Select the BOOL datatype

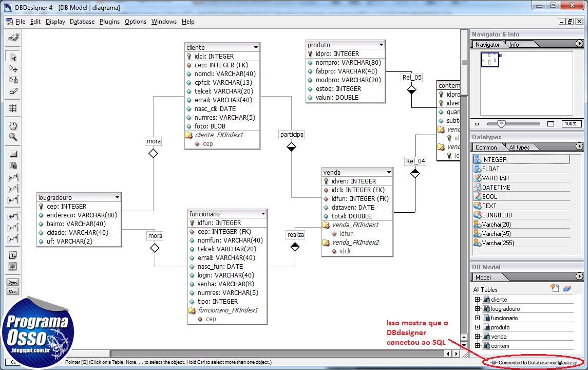(521, 197)
